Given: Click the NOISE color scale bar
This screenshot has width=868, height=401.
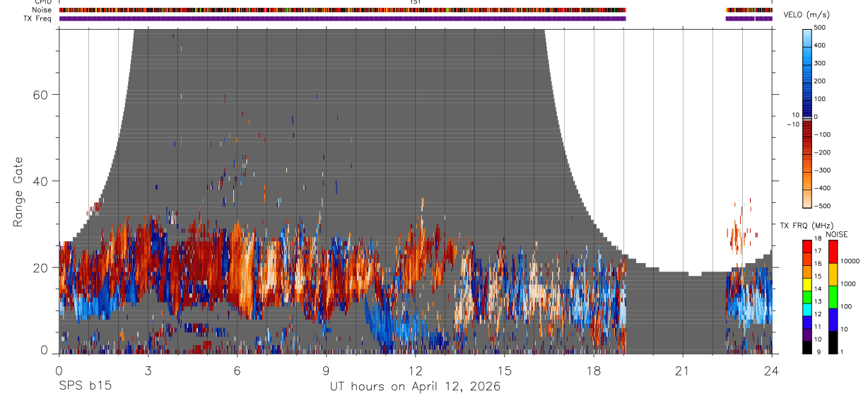Looking at the screenshot, I should point(833,297).
